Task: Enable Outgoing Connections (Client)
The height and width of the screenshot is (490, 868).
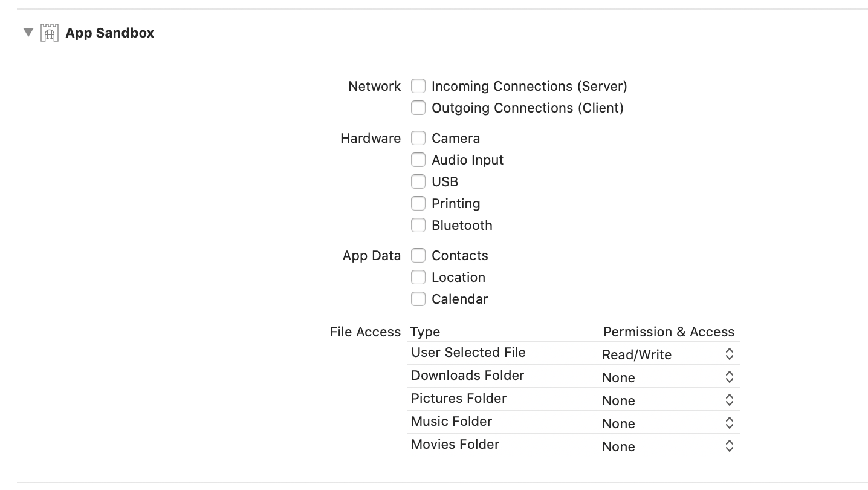Action: coord(418,108)
